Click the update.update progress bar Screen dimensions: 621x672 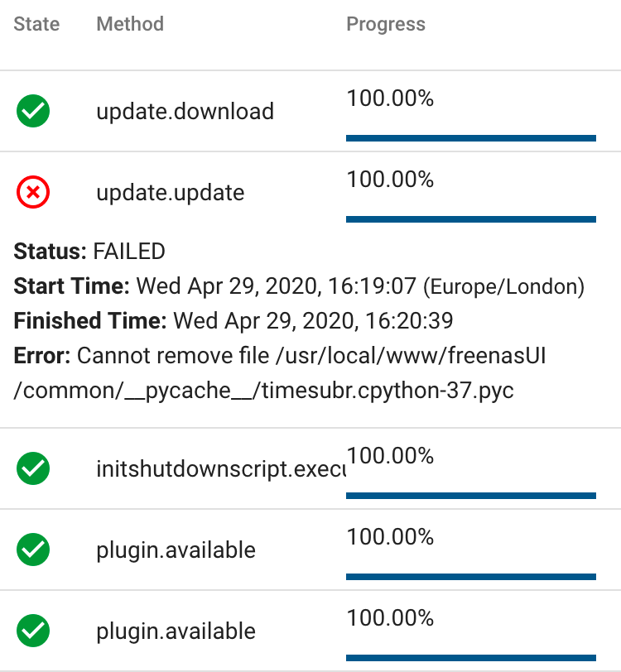[471, 219]
